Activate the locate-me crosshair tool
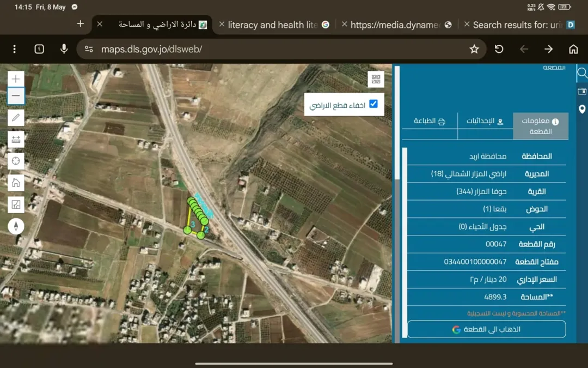The width and height of the screenshot is (588, 368). (16, 161)
